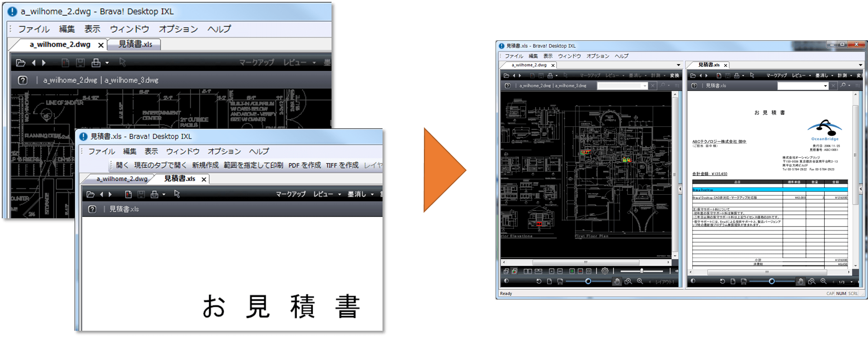
Task: Zoom-region icon in split-view left pane bottom bar
Action: tap(628, 281)
